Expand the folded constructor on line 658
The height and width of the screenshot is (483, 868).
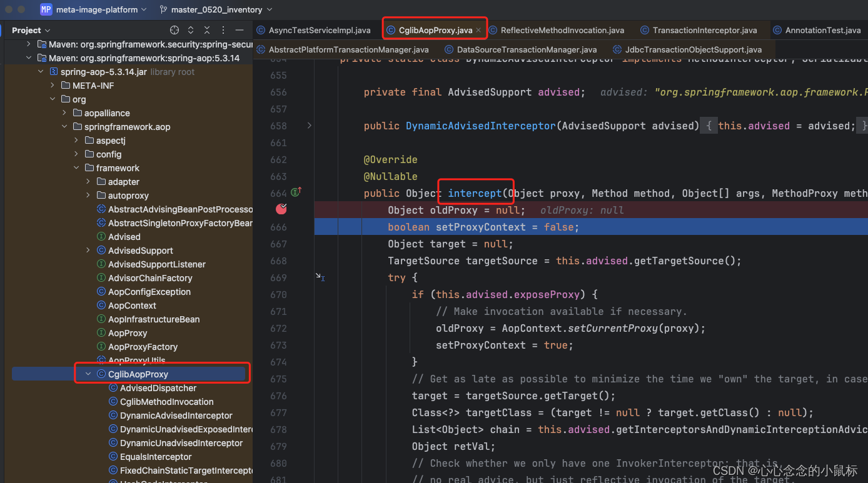coord(309,126)
